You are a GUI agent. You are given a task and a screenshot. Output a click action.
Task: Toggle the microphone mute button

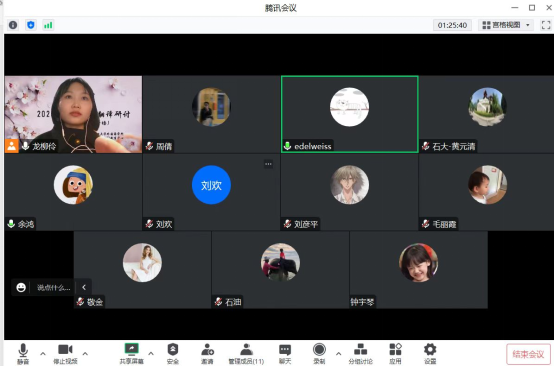23,354
